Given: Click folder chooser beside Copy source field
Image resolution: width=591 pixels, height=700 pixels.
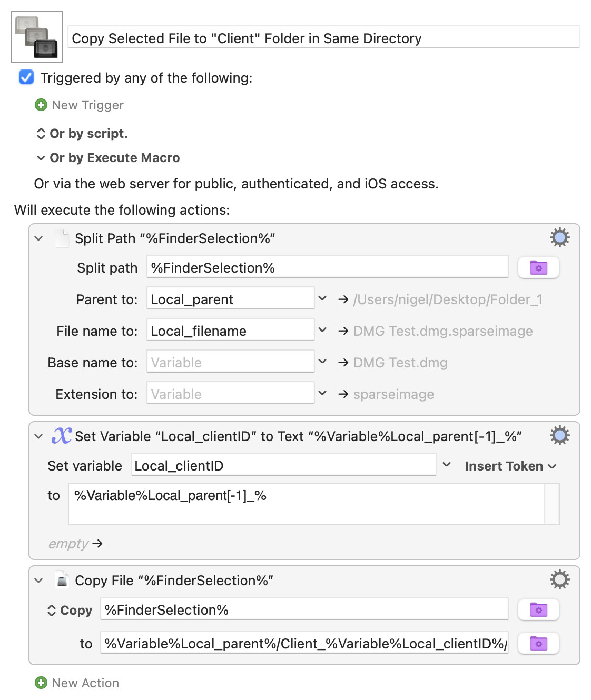Looking at the screenshot, I should coord(538,610).
